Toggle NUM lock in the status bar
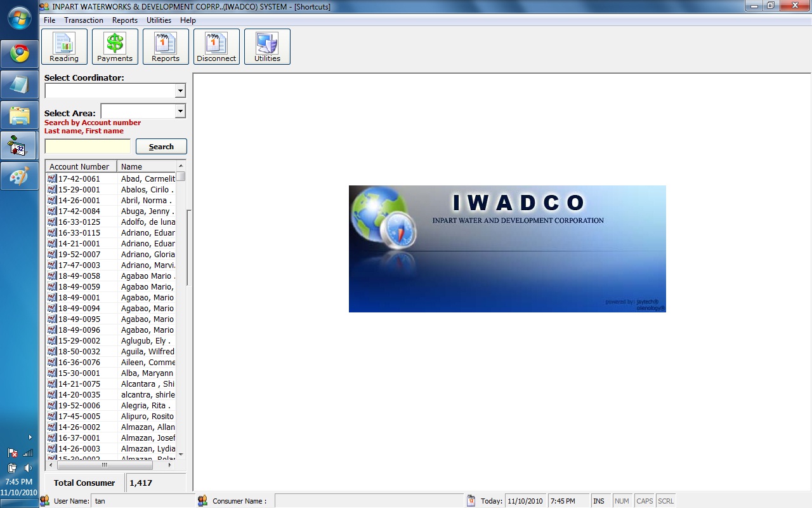The height and width of the screenshot is (508, 812). tap(622, 501)
